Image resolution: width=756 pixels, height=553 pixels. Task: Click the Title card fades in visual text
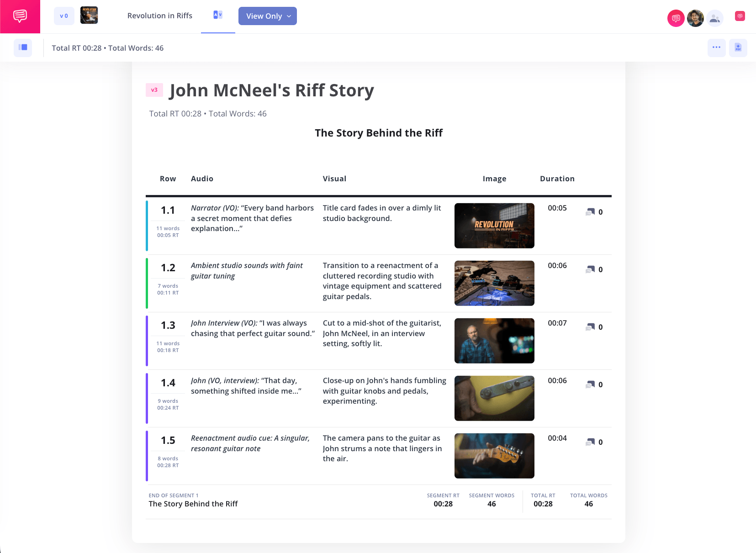click(382, 213)
